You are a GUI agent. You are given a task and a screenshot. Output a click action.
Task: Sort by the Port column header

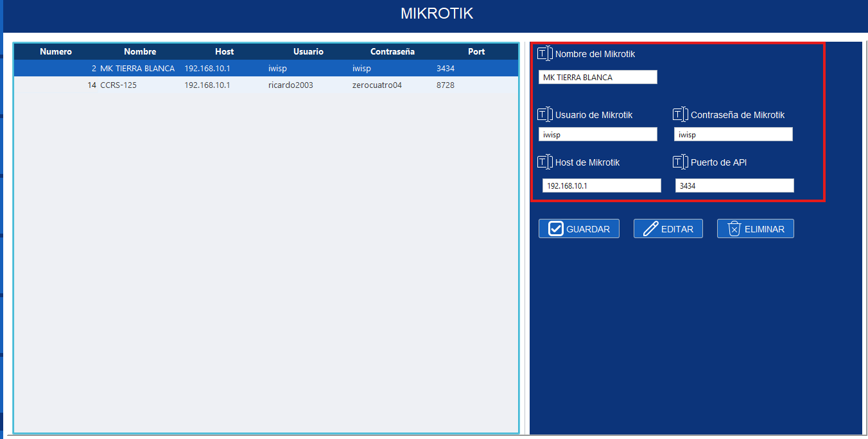476,51
